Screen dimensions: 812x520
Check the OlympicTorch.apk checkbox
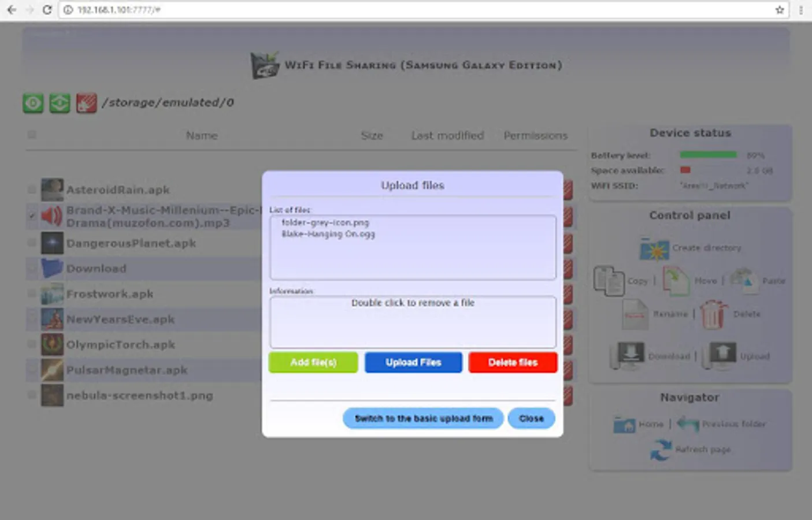click(32, 344)
